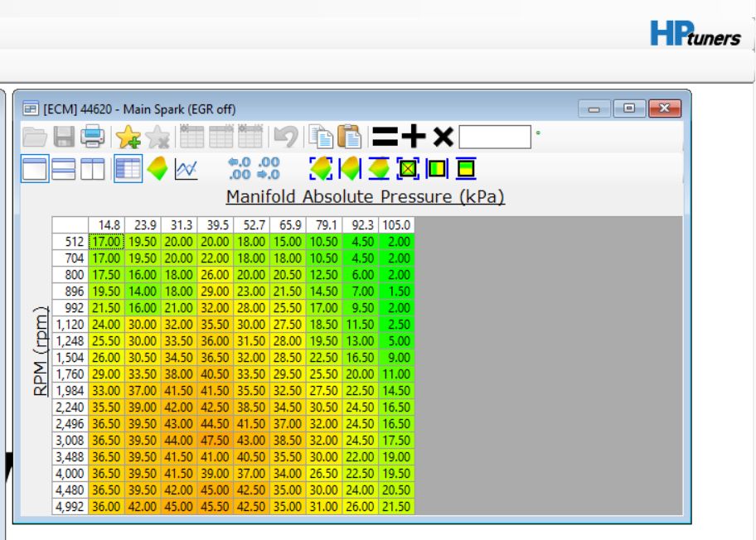
Task: Toggle the vertical split layout view
Action: pyautogui.click(x=93, y=170)
